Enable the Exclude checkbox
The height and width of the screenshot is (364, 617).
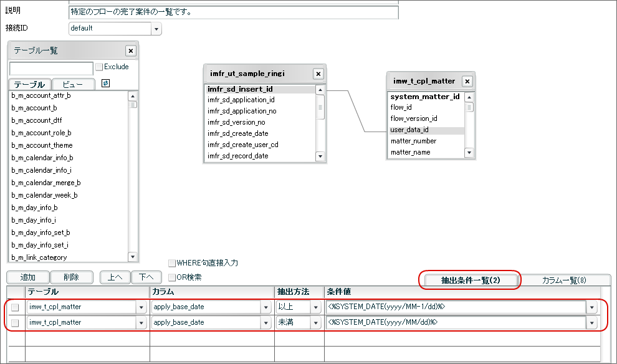tap(98, 67)
